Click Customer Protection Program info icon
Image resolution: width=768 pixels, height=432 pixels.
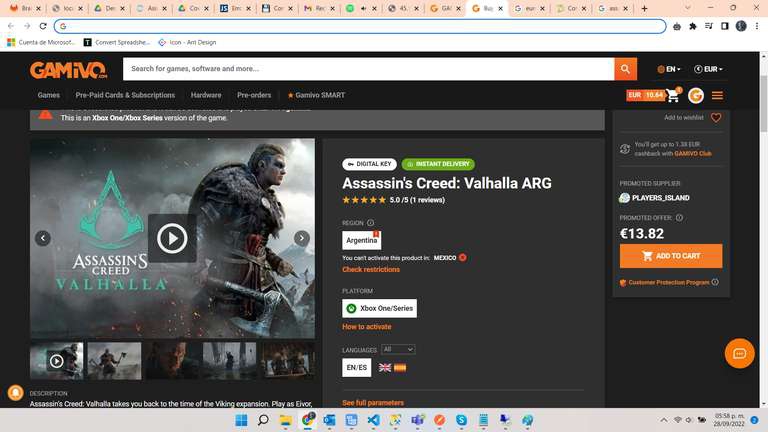[x=715, y=282]
